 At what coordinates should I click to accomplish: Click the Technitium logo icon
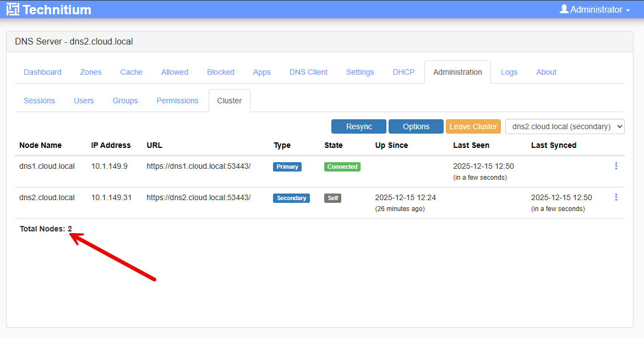tap(13, 9)
